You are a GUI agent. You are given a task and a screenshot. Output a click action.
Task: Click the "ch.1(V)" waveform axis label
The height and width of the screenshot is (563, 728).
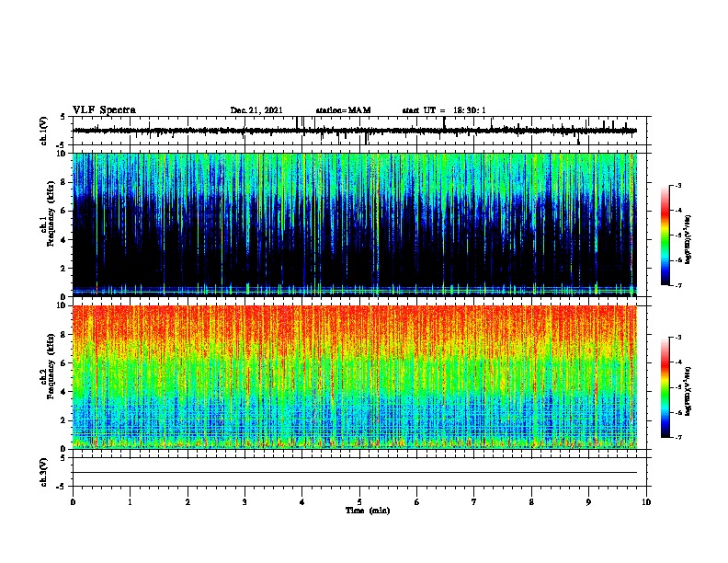tap(44, 131)
